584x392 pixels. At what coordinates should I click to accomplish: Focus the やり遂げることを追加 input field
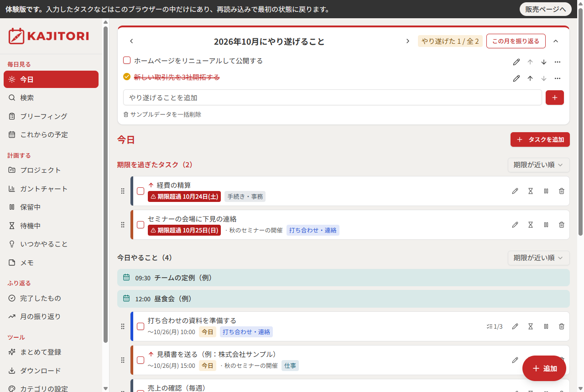click(x=333, y=98)
